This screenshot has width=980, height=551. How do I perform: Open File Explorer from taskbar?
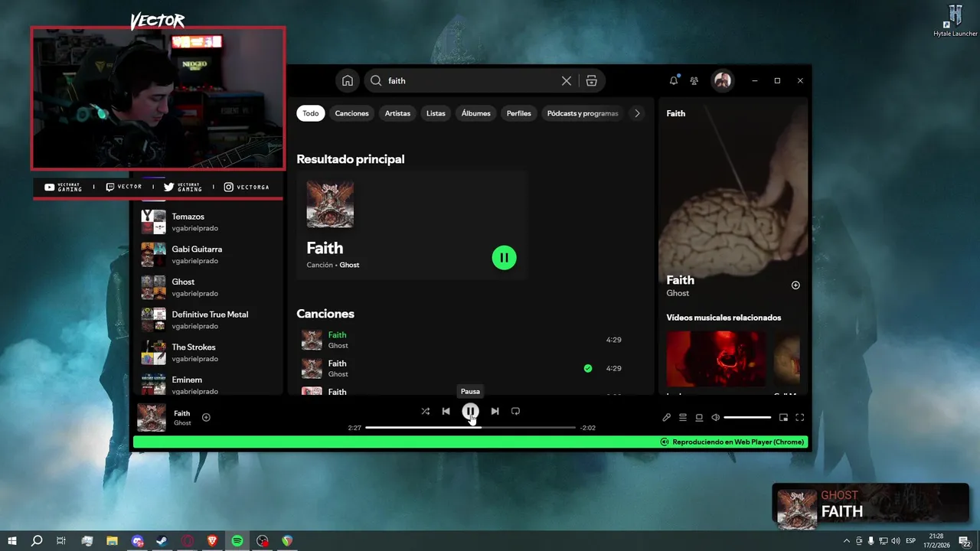tap(112, 541)
